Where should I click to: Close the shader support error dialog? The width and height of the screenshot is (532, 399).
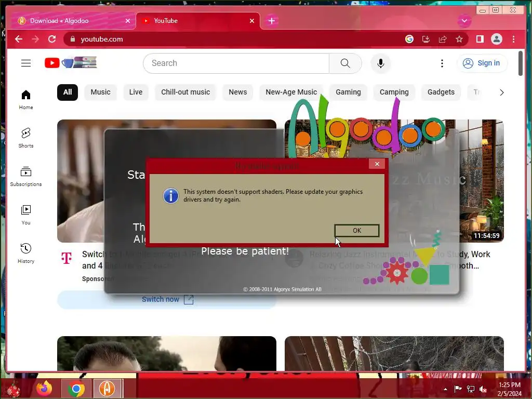pyautogui.click(x=377, y=164)
